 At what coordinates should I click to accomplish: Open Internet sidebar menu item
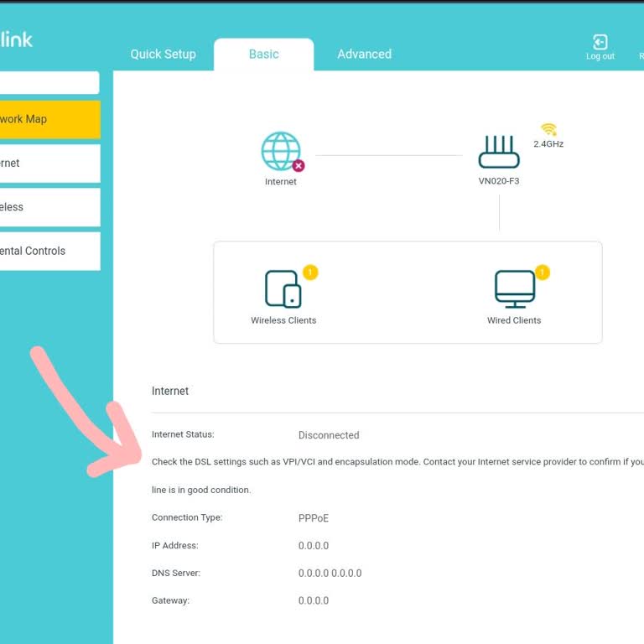[x=50, y=164]
